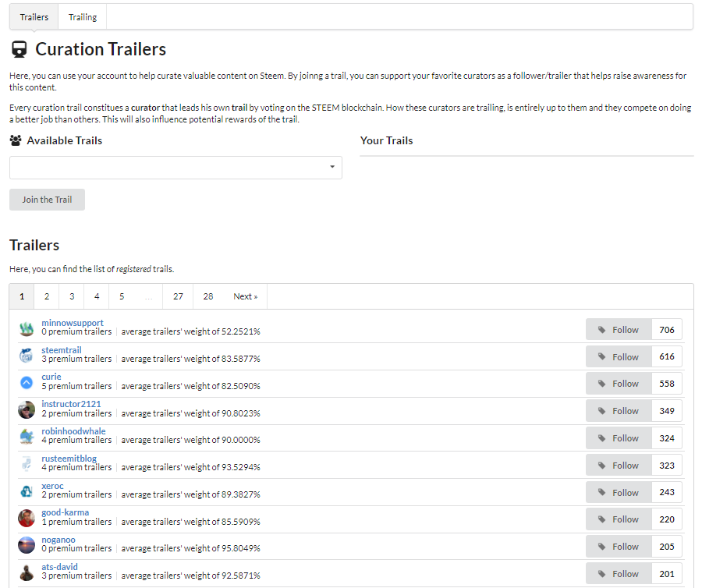Open the minnowsupport profile link
Image resolution: width=702 pixels, height=588 pixels.
coord(73,323)
